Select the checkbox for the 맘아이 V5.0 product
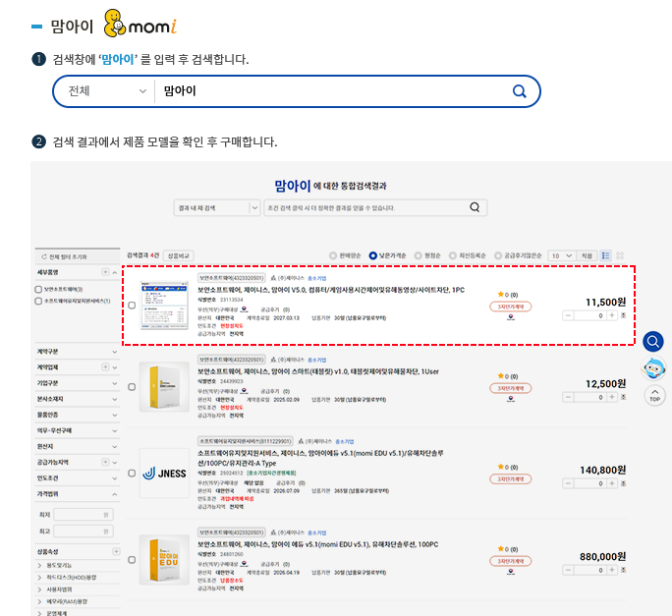The height and width of the screenshot is (616, 672). 132,306
